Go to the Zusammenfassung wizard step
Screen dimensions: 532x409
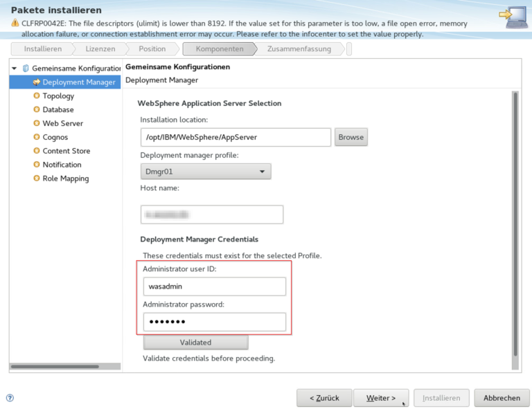(x=299, y=49)
